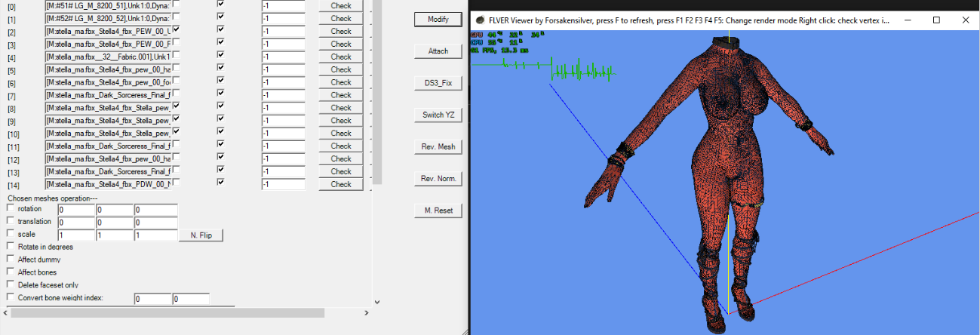Select second Convert bone weight index field
This screenshot has width=980, height=335.
point(191,299)
